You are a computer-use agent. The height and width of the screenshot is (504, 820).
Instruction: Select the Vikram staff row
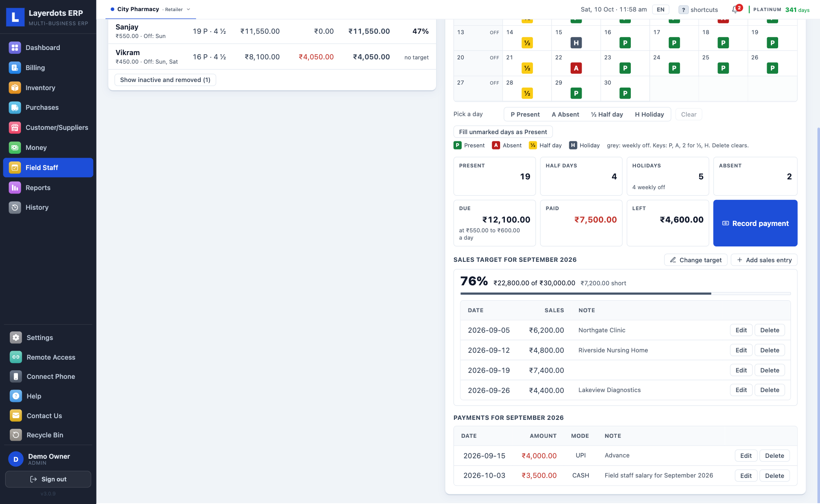272,57
